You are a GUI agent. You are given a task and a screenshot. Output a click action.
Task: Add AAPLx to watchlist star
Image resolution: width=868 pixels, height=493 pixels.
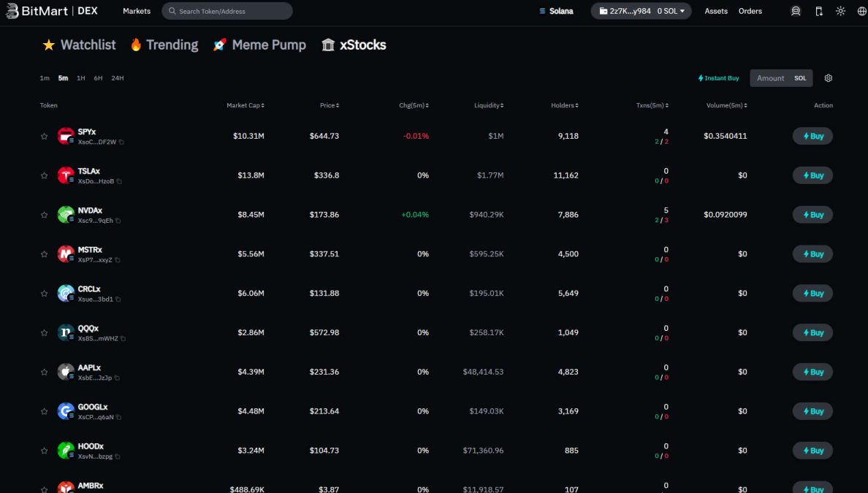(45, 372)
